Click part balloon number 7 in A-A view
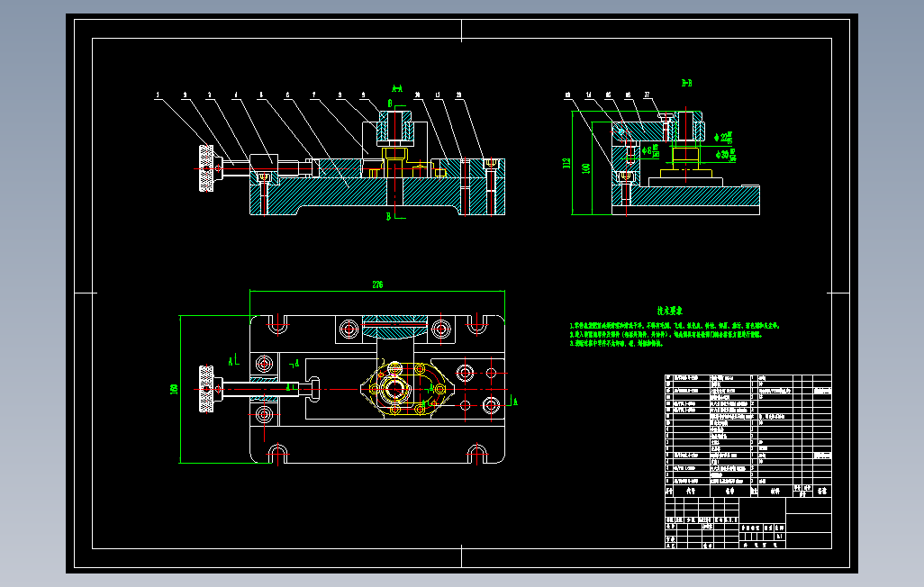924x587 pixels. 313,95
